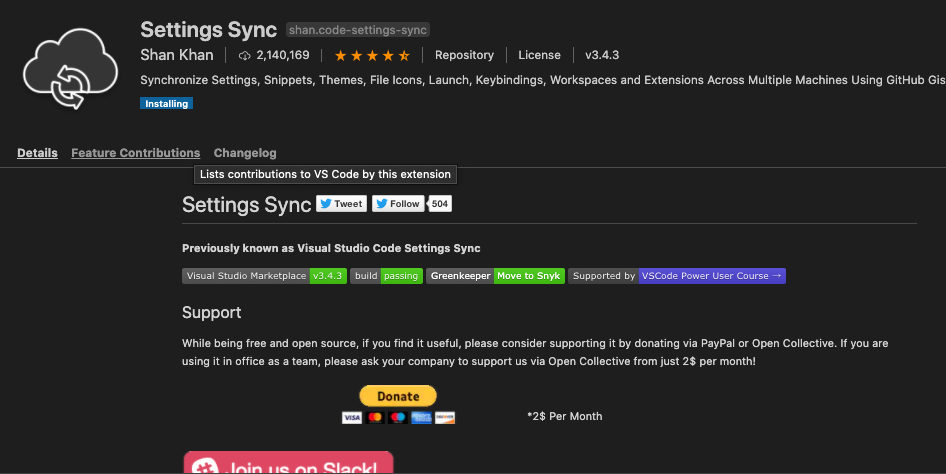Switch to the Details tab
This screenshot has height=474, width=946.
click(37, 153)
